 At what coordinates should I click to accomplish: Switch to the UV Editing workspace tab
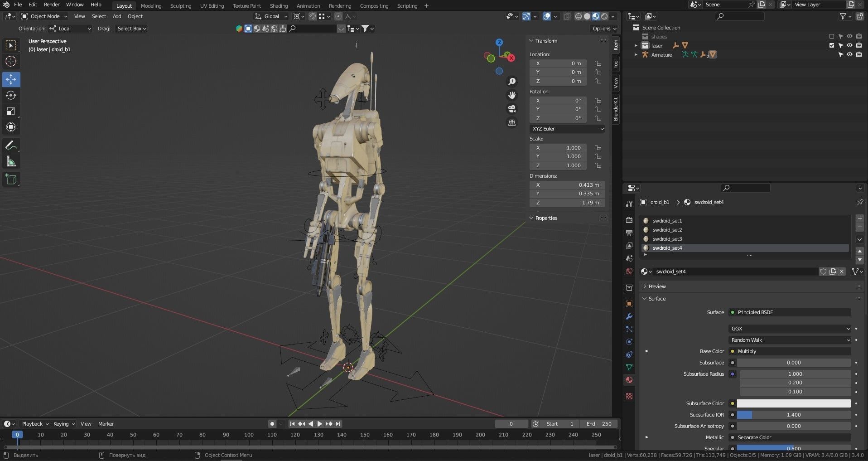[x=212, y=6]
